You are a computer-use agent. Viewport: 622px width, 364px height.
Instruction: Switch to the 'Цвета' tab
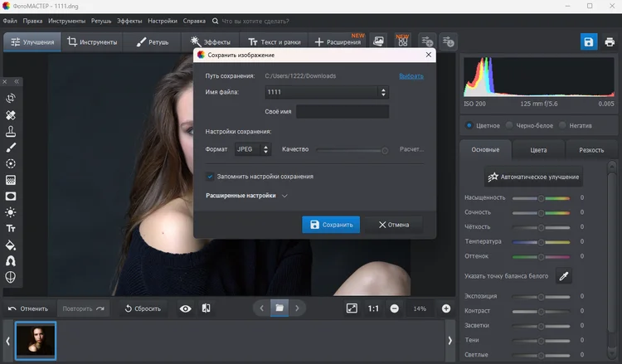[x=538, y=150]
